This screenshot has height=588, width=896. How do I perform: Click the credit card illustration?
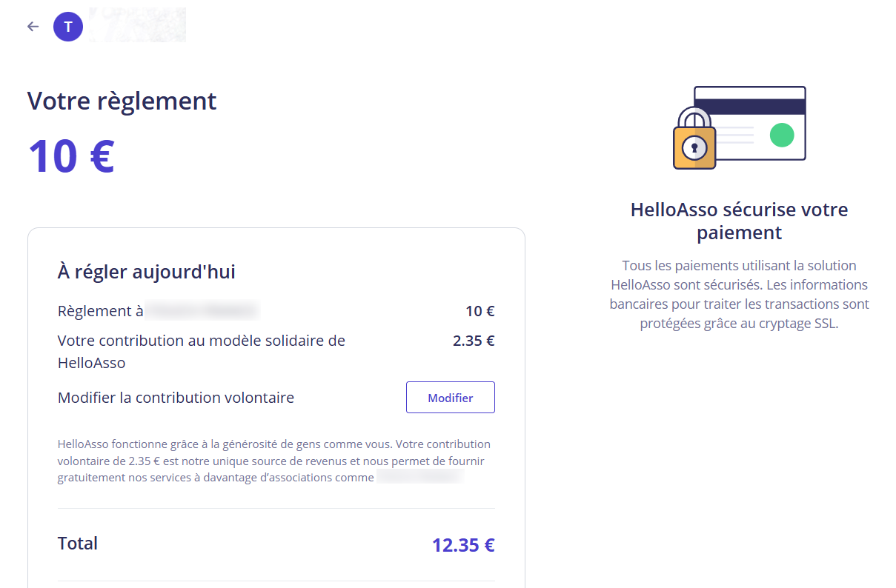click(749, 123)
